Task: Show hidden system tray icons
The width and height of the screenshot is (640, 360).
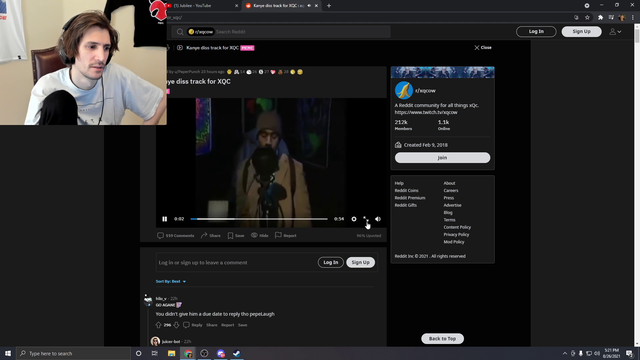Action: [565, 353]
